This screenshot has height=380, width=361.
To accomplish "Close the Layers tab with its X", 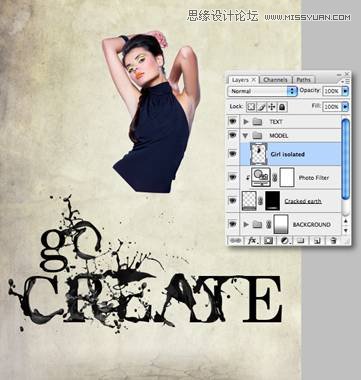I will coord(253,80).
